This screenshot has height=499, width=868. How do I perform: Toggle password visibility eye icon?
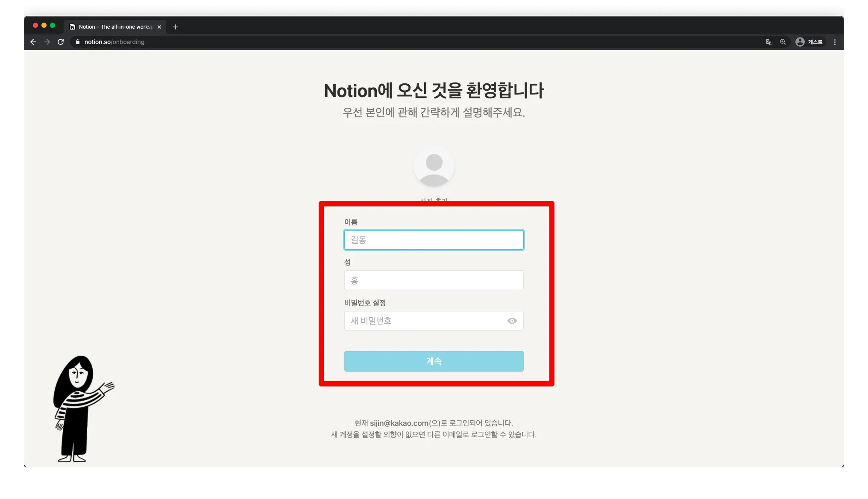pos(512,321)
